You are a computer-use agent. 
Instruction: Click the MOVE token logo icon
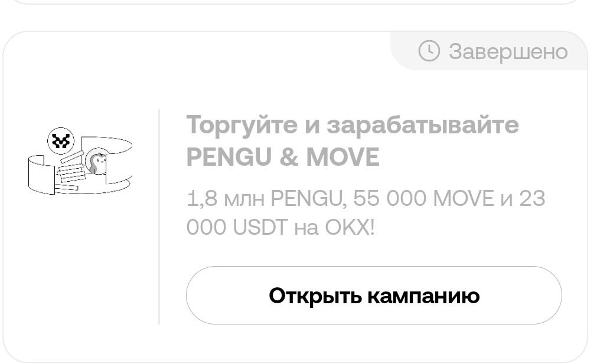tap(61, 142)
